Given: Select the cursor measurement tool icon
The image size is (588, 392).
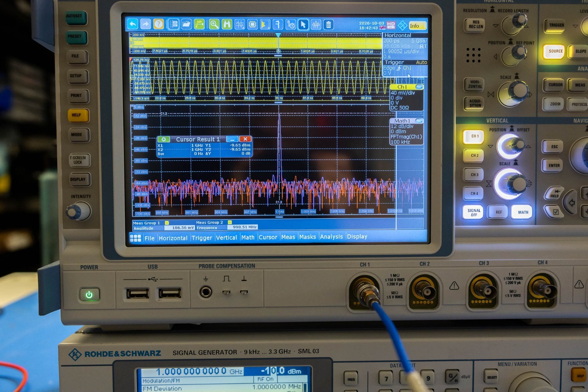Looking at the screenshot, I should (x=240, y=24).
